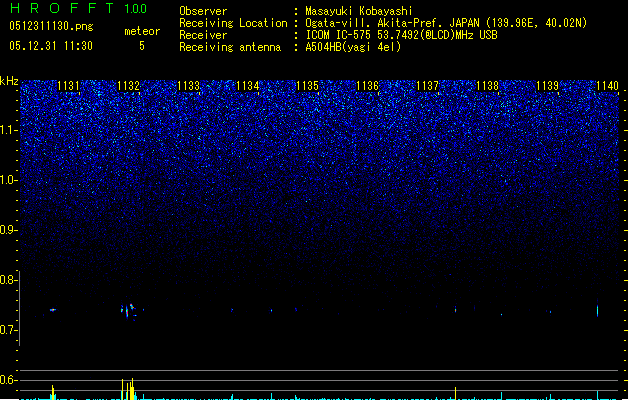Click the kHz axis unit label
The image size is (629, 400).
[9, 81]
